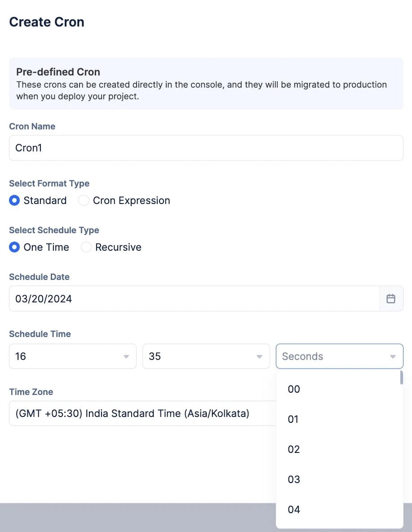Select 04 from the seconds list

[x=294, y=510]
